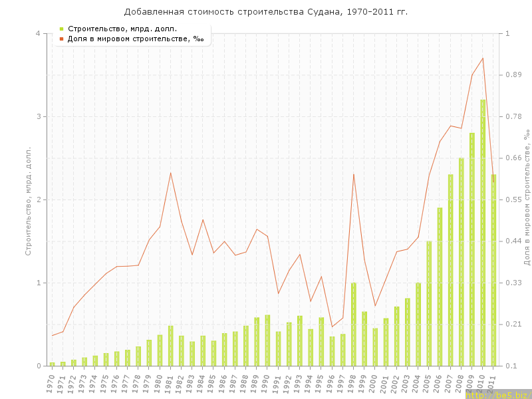
Task: Click the green Строительство legend marker
Action: 61,29
